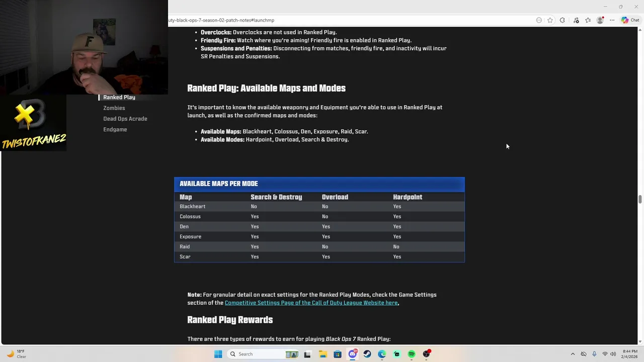Click the Colossus row name
644x362 pixels.
pos(190,217)
